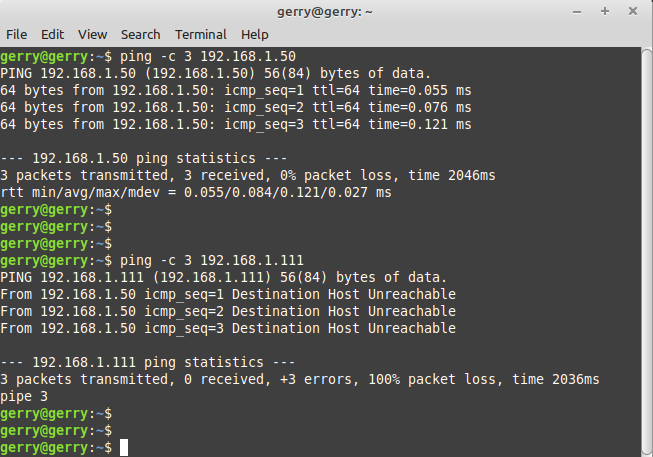Click the vertical scrollbar on right edge
The height and width of the screenshot is (457, 653).
[x=645, y=250]
